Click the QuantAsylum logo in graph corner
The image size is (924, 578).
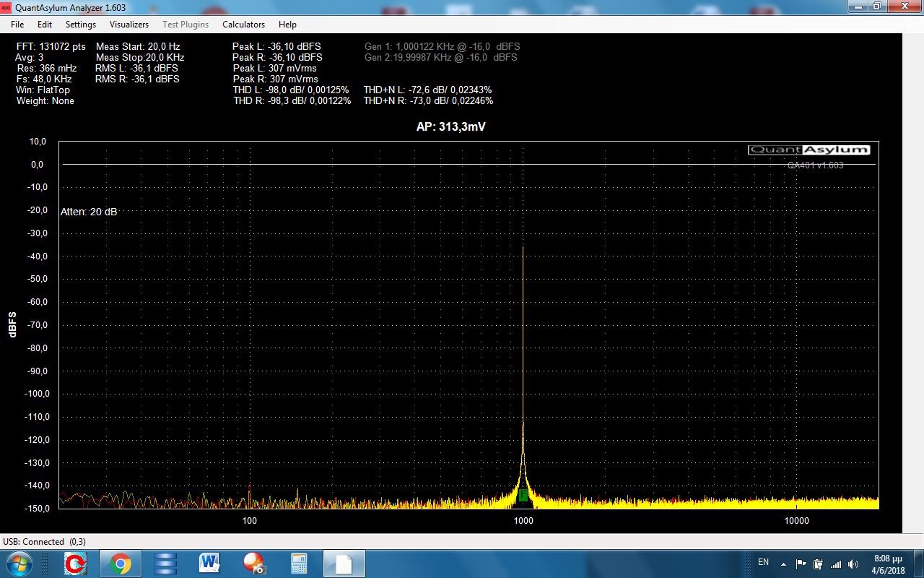pyautogui.click(x=808, y=150)
